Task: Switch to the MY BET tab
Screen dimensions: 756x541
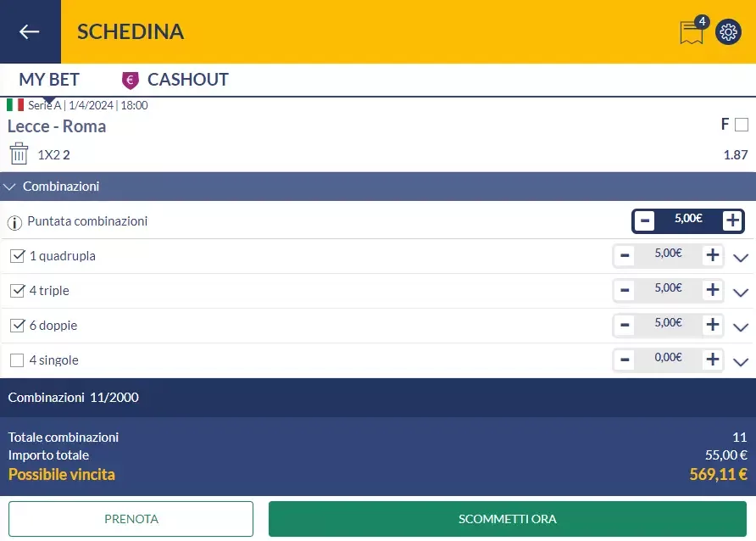Action: coord(48,79)
